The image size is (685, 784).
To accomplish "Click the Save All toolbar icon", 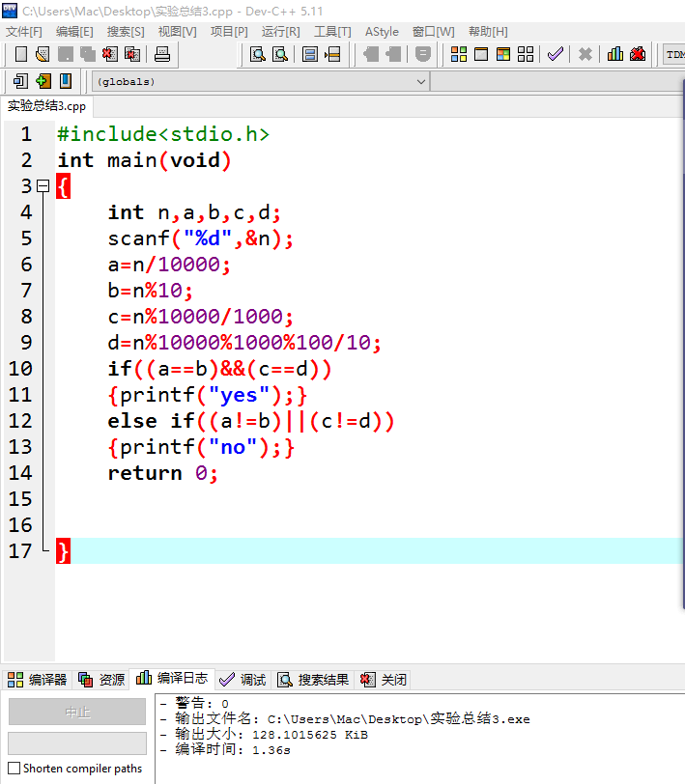I will pyautogui.click(x=88, y=54).
